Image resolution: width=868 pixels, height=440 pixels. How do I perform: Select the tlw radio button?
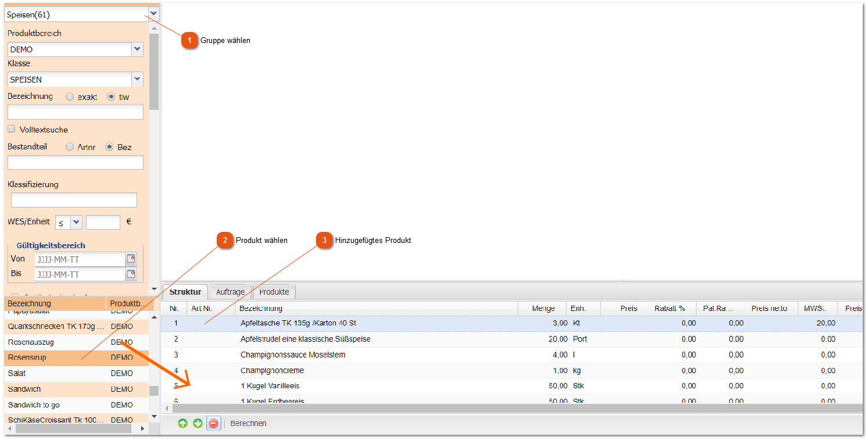[x=111, y=97]
